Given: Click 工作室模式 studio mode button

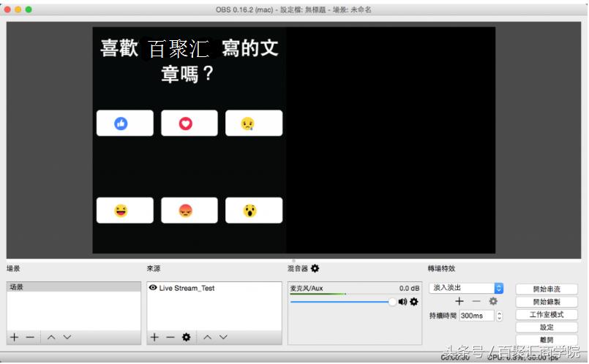Looking at the screenshot, I should 547,314.
